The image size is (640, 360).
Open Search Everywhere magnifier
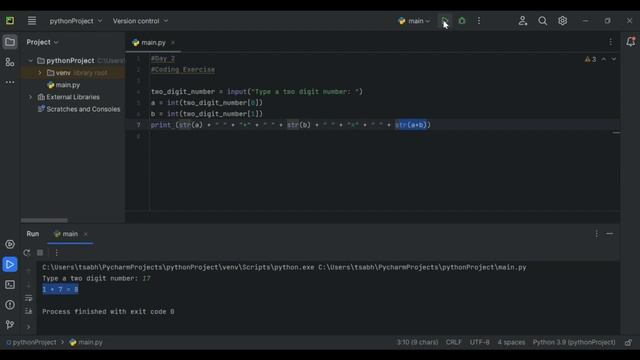tap(542, 21)
